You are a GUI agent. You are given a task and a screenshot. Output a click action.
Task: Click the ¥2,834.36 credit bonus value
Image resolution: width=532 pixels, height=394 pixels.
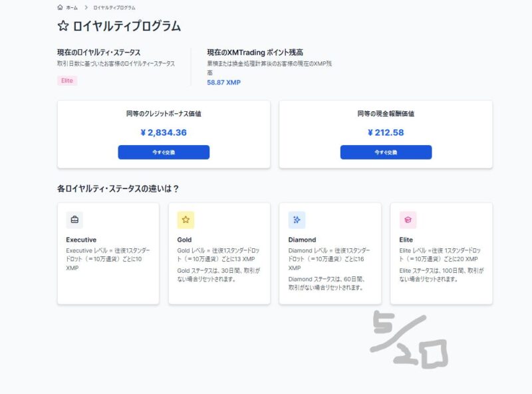(x=164, y=132)
